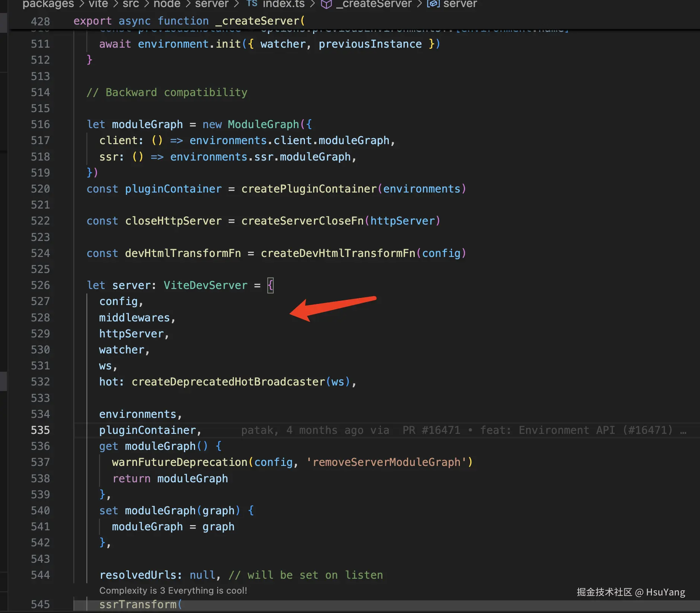
Task: Click the devHtmlTransformFn variable name
Action: click(183, 253)
